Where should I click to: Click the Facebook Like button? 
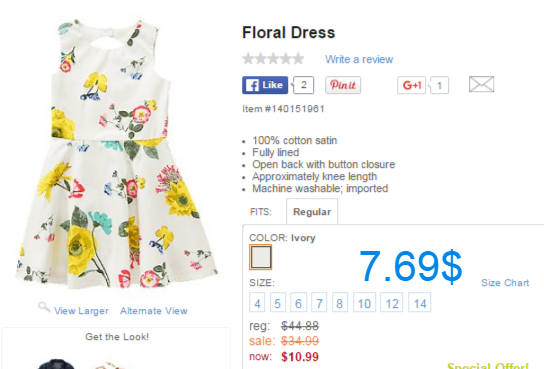(265, 85)
